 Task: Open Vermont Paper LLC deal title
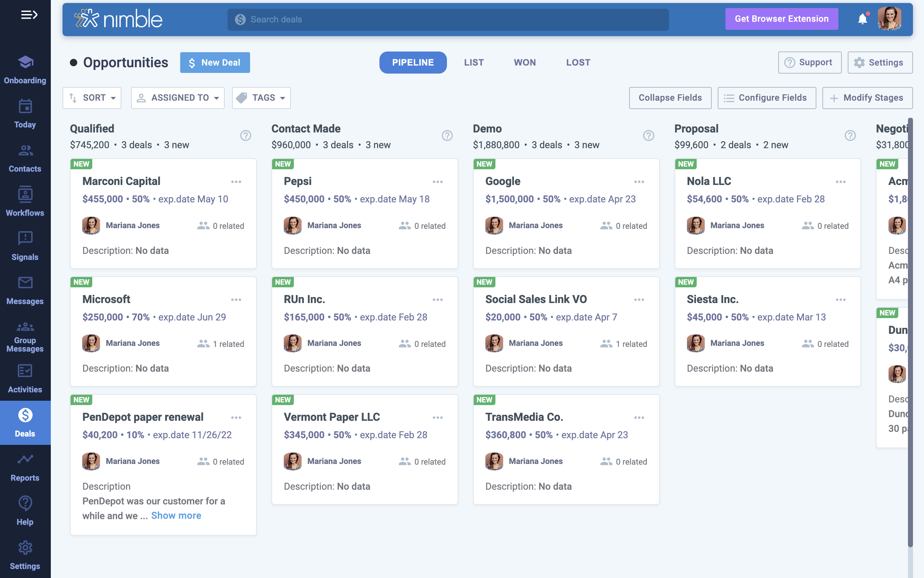[x=332, y=417]
